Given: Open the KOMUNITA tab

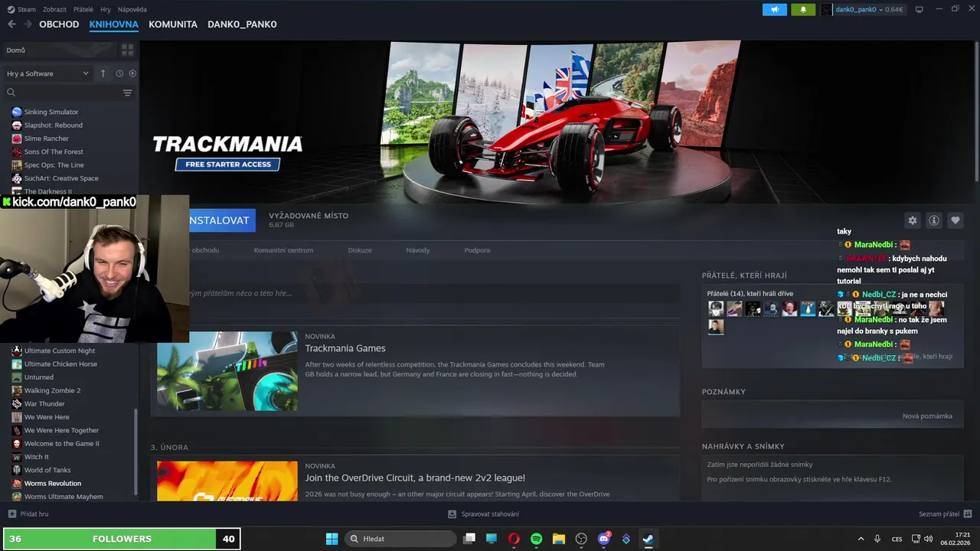Looking at the screenshot, I should [x=173, y=24].
